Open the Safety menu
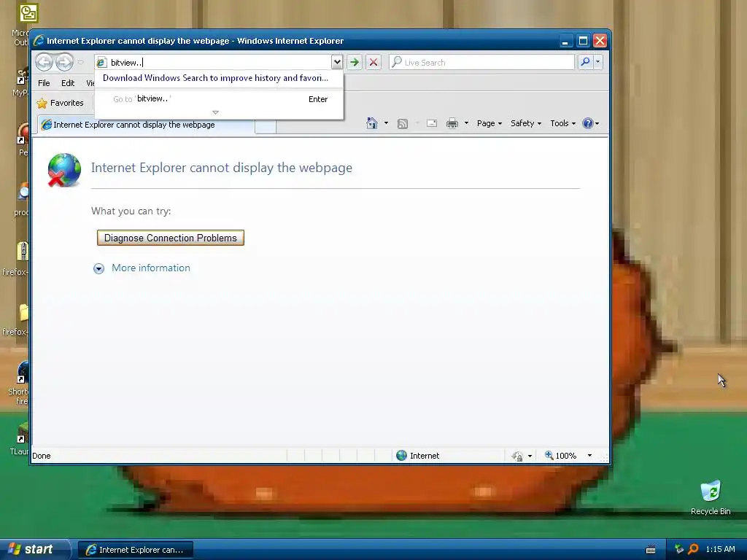This screenshot has height=560, width=747. [525, 123]
